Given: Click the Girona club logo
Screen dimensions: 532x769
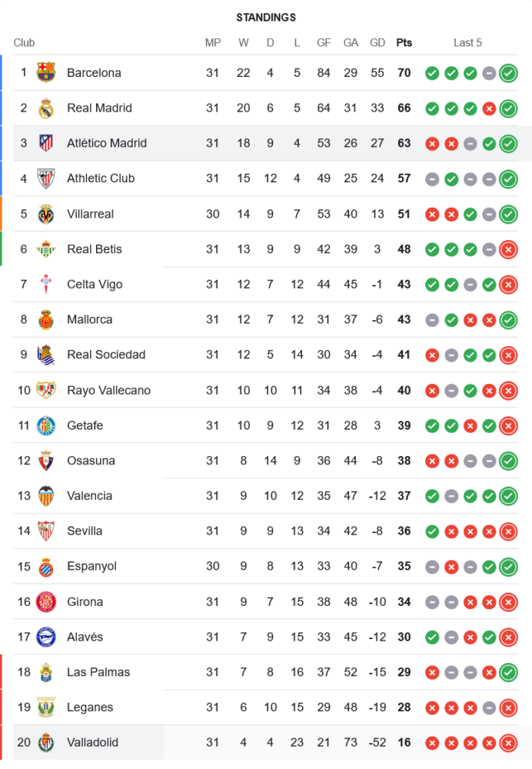Looking at the screenshot, I should (46, 601).
